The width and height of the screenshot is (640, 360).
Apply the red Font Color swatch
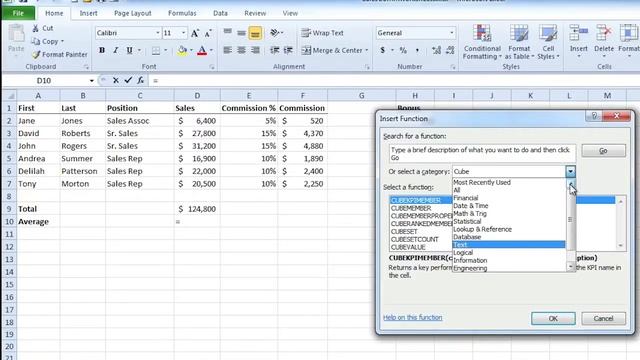(202, 50)
